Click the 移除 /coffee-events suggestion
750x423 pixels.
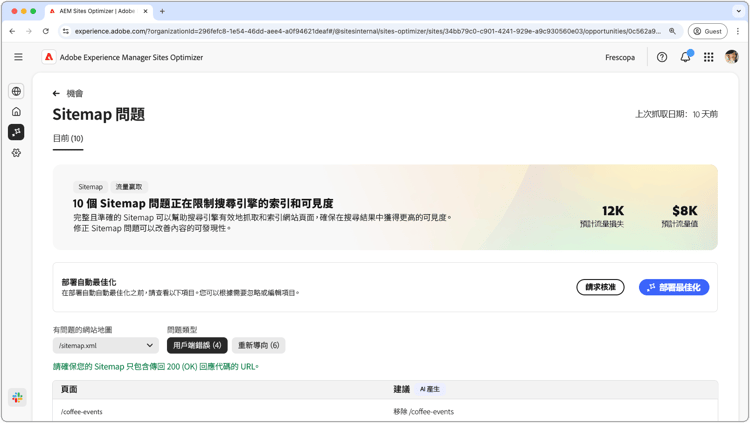pyautogui.click(x=423, y=412)
